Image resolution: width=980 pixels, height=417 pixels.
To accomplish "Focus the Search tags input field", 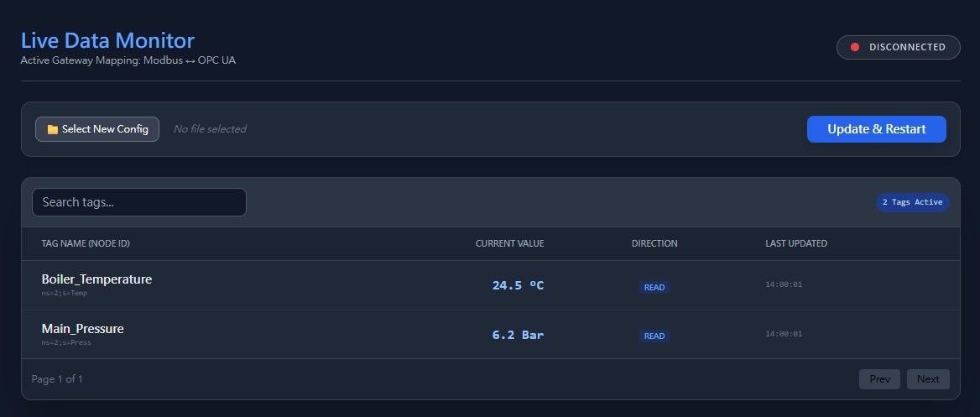I will coord(138,202).
